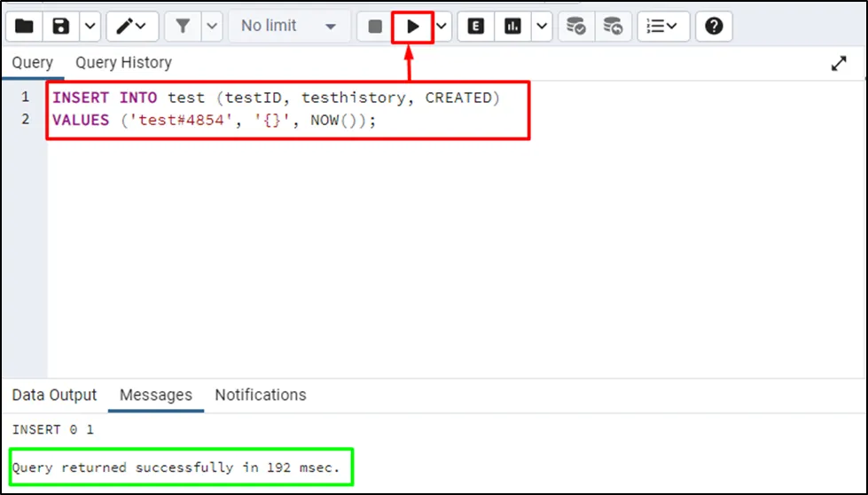The image size is (868, 495).
Task: Click the Open File folder icon
Action: pos(24,27)
